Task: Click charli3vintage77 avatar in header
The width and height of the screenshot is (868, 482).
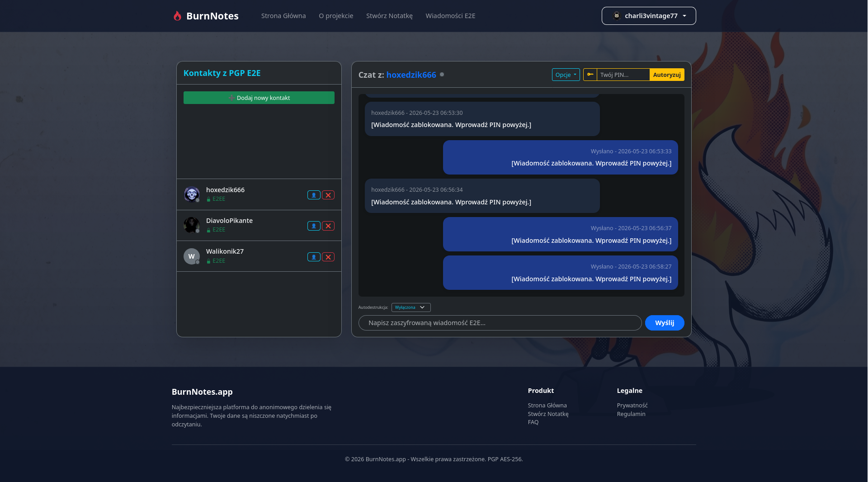Action: pos(617,16)
